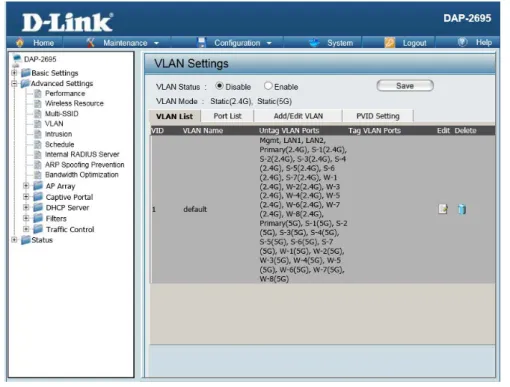Collapse the Advanced Settings tree node
Viewport: 510px width, 387px height.
(x=14, y=83)
